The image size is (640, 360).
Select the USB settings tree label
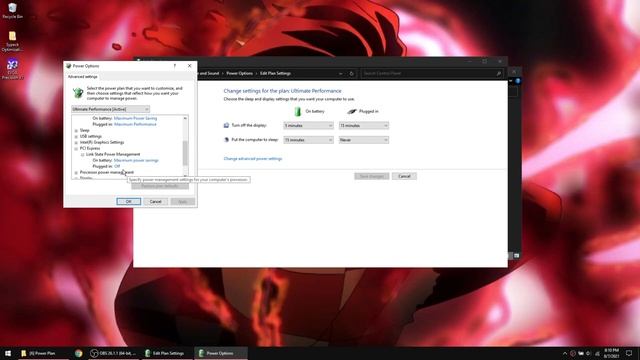[x=91, y=137]
